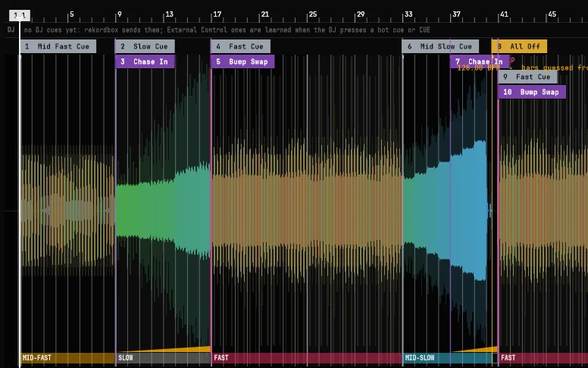Select the orange '8 All Off' marker

tap(519, 46)
